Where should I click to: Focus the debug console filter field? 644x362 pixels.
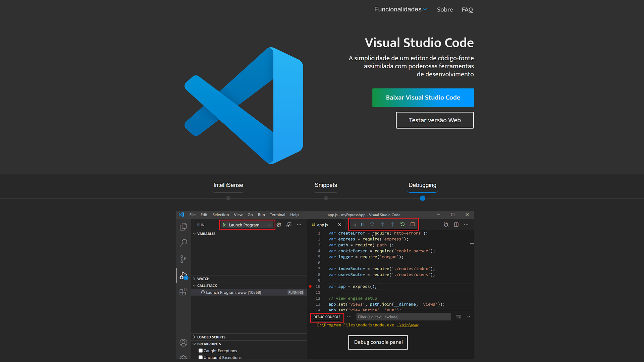click(403, 317)
